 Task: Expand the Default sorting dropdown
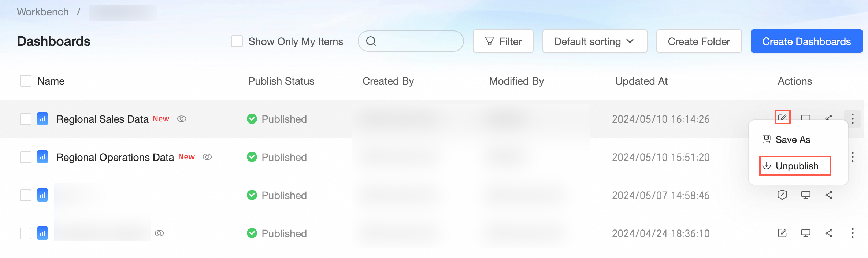click(594, 41)
